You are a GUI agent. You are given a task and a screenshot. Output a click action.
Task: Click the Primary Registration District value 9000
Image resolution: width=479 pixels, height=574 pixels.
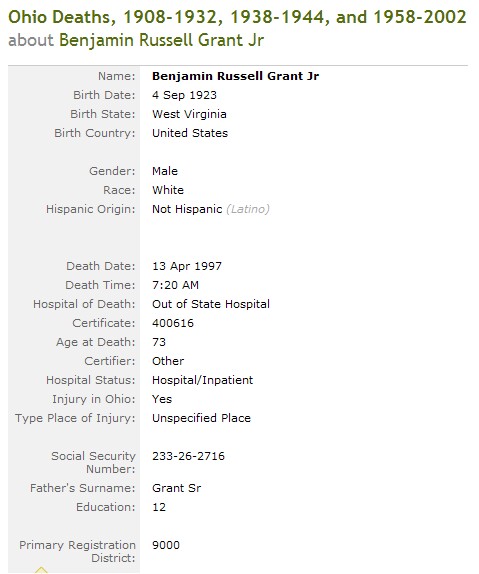tap(166, 545)
